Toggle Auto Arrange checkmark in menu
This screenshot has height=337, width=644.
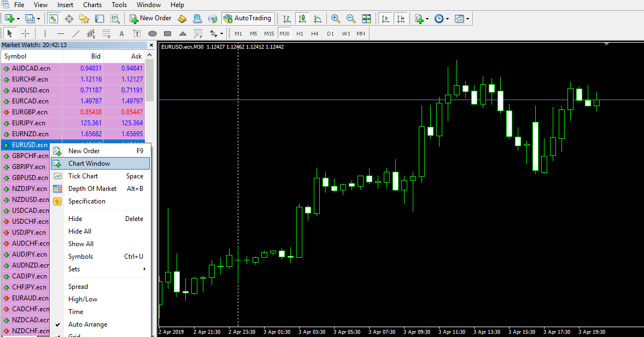coord(57,324)
